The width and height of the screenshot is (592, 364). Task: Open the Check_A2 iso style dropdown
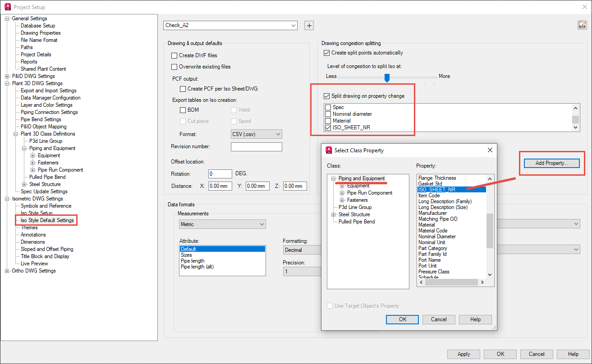[293, 25]
